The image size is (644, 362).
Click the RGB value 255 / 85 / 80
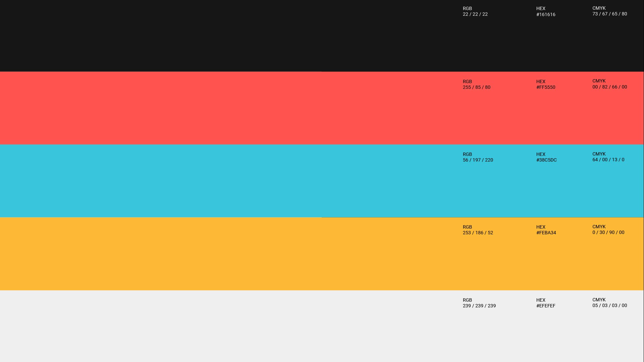click(476, 87)
